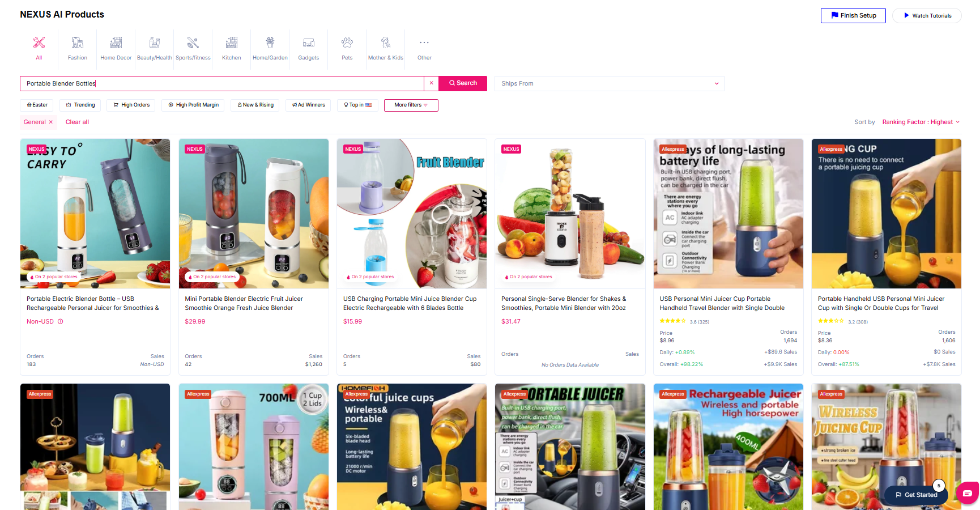Image resolution: width=980 pixels, height=510 pixels.
Task: Open the chat support bubble icon
Action: pyautogui.click(x=968, y=492)
